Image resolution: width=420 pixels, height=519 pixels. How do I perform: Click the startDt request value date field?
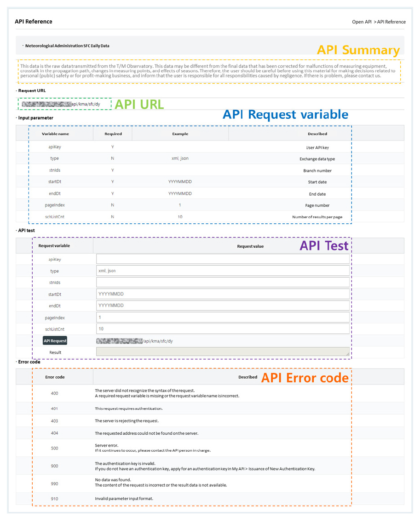(x=223, y=294)
